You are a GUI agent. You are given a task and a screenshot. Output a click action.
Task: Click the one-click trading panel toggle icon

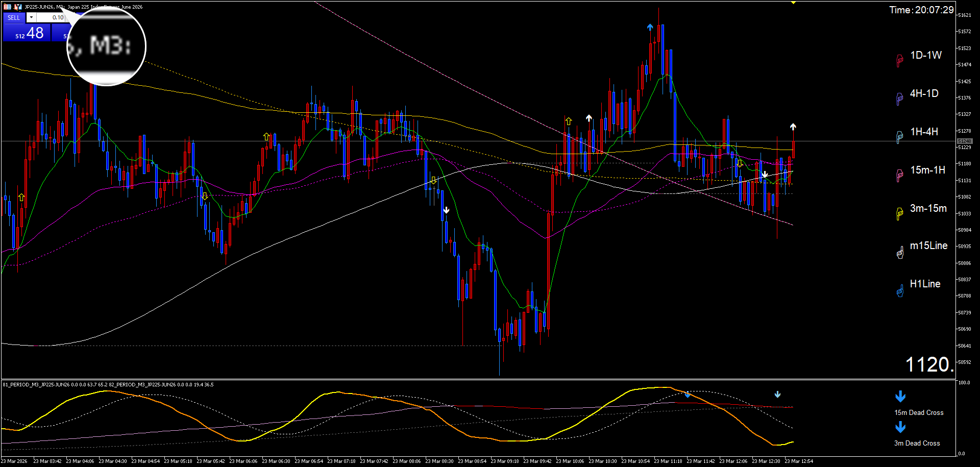pyautogui.click(x=8, y=7)
